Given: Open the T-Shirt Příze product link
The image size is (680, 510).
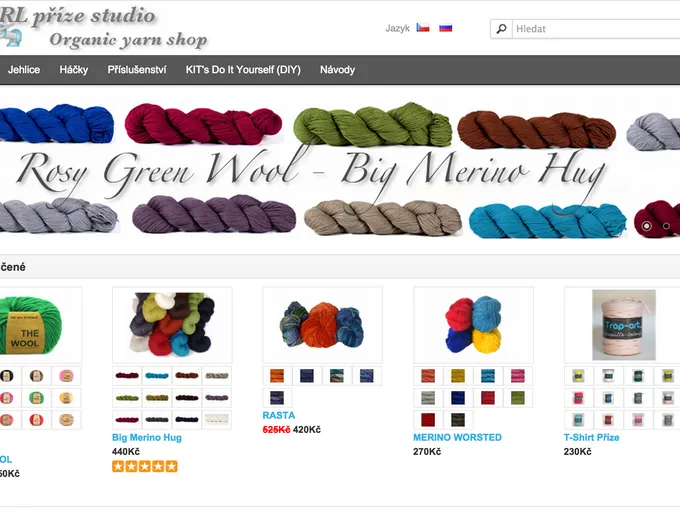Looking at the screenshot, I should coord(592,438).
